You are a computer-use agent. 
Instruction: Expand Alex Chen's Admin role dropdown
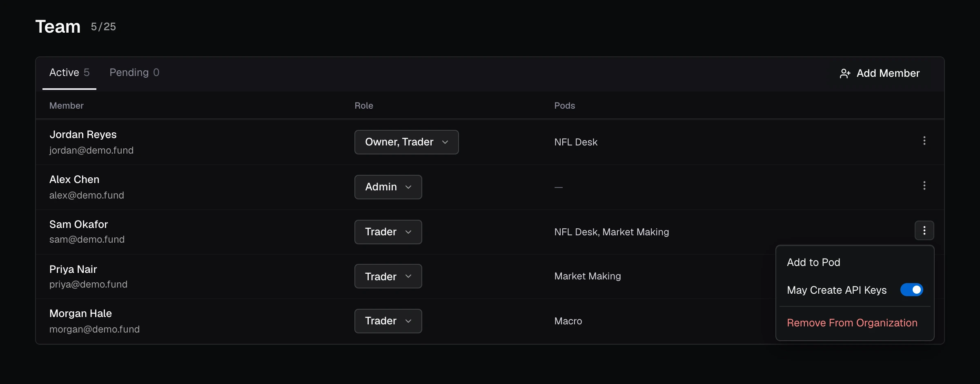click(x=388, y=187)
